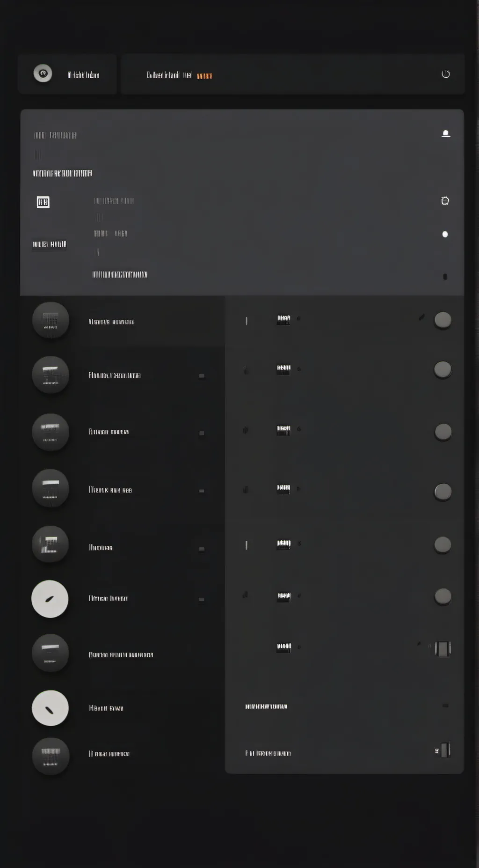Click the power icon at top right

click(x=446, y=74)
